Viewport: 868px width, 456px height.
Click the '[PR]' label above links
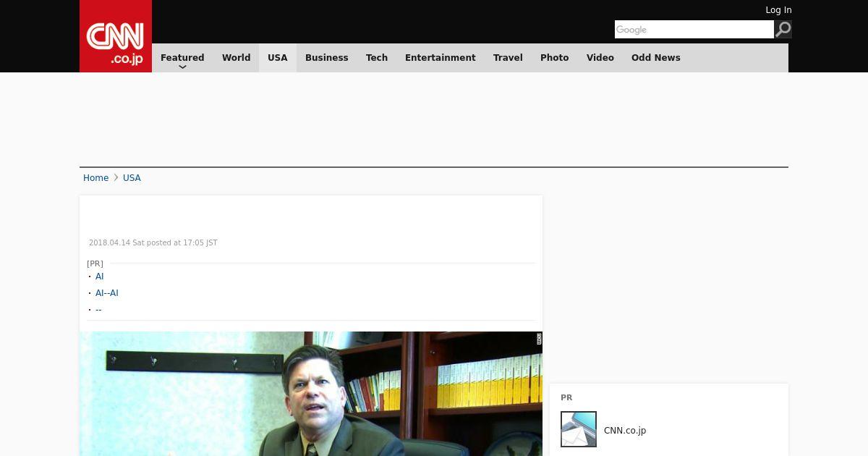tap(95, 263)
